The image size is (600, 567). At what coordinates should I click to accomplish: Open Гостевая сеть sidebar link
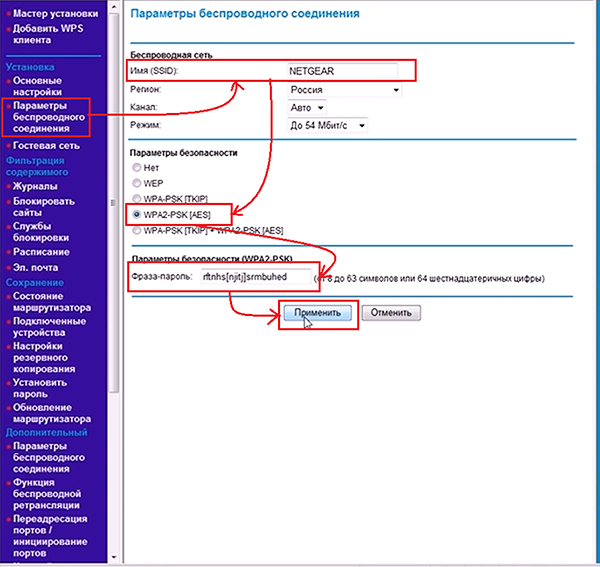(46, 146)
